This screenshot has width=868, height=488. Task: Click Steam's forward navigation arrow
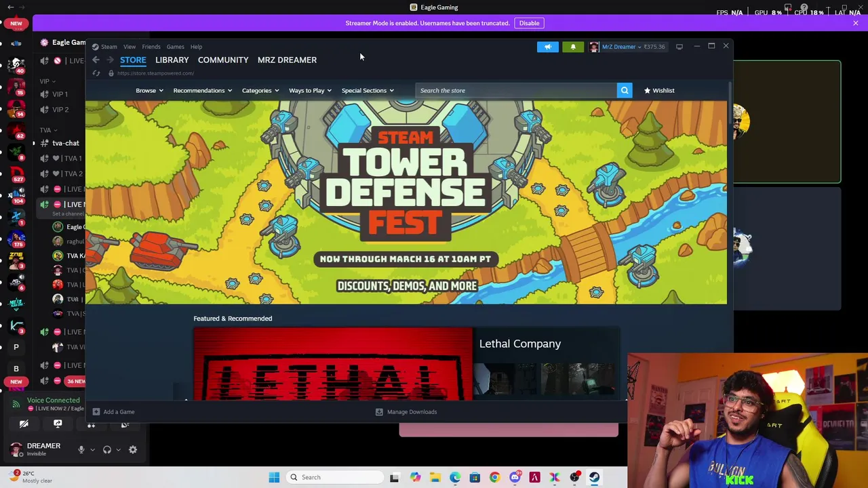110,60
